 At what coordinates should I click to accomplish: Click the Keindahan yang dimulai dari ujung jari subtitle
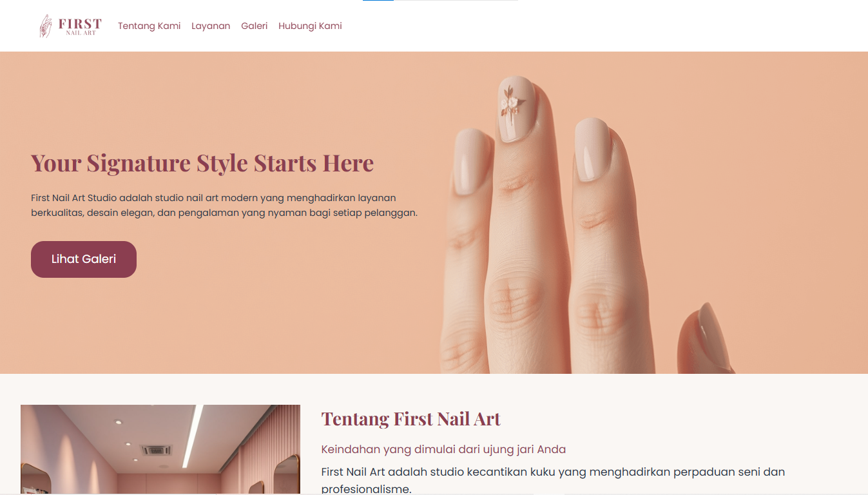pyautogui.click(x=443, y=449)
